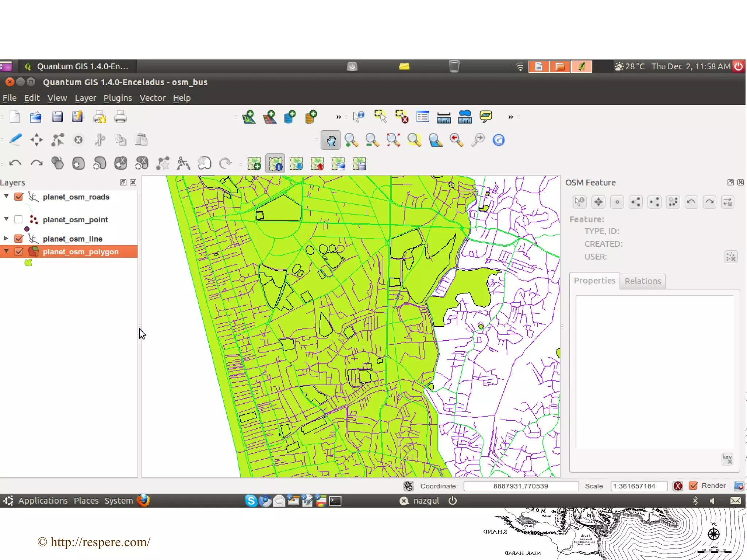The height and width of the screenshot is (560, 747).
Task: Collapse the planet_osm_polygon layer node
Action: [6, 251]
